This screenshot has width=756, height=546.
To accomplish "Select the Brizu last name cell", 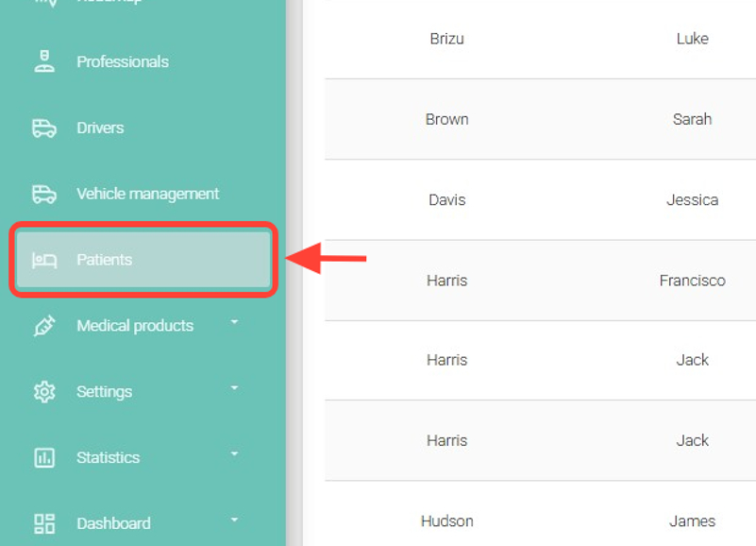I will (446, 39).
